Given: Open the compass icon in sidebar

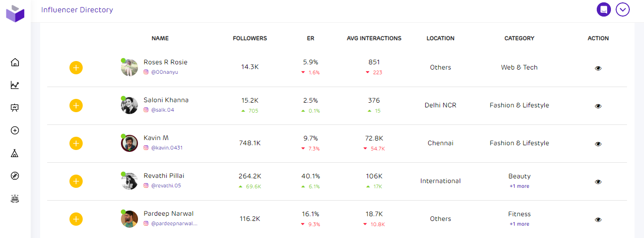Looking at the screenshot, I should 15,176.
